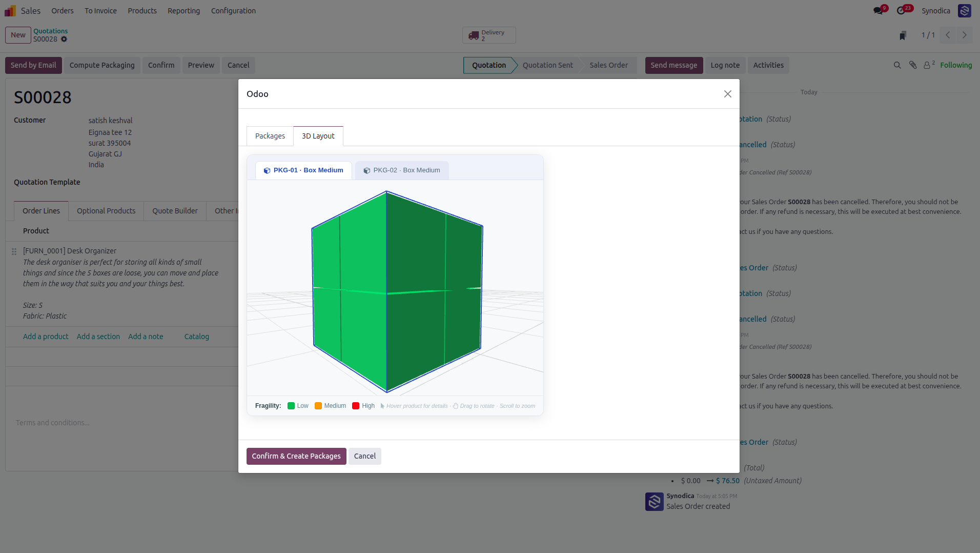Click the Synodica user avatar icon
Viewport: 980px width, 553px height.
pyautogui.click(x=964, y=11)
